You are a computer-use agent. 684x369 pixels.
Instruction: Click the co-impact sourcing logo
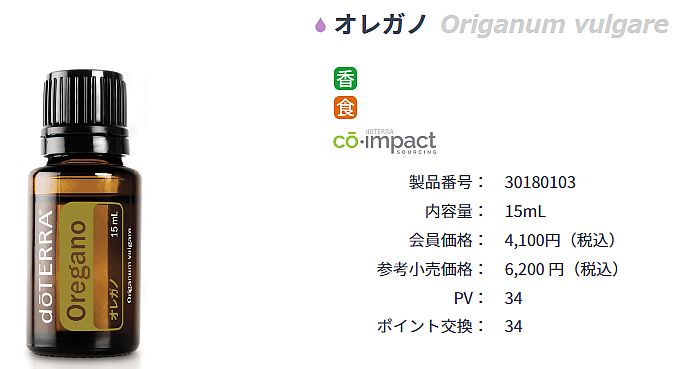tap(384, 142)
